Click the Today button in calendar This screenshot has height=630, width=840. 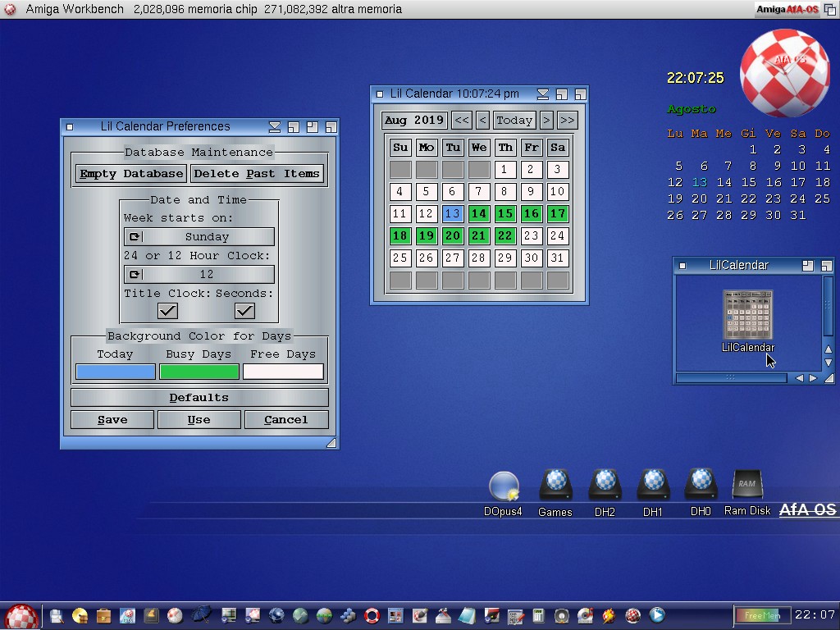(514, 121)
